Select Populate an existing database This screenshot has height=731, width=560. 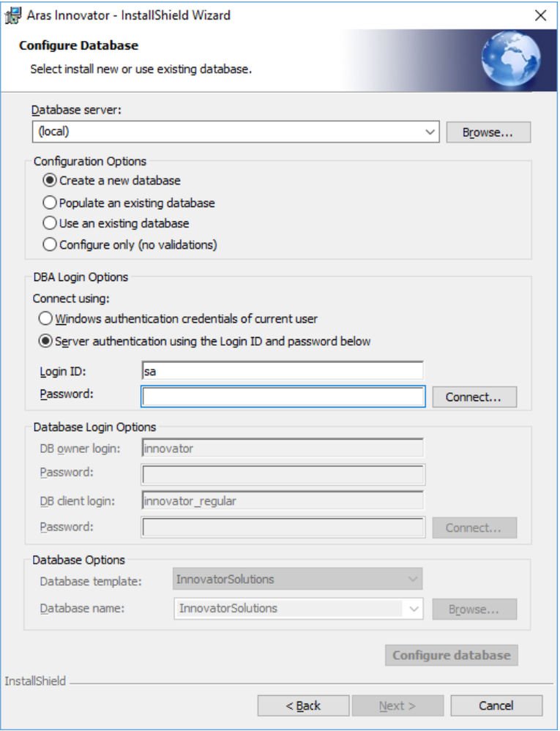click(x=50, y=203)
